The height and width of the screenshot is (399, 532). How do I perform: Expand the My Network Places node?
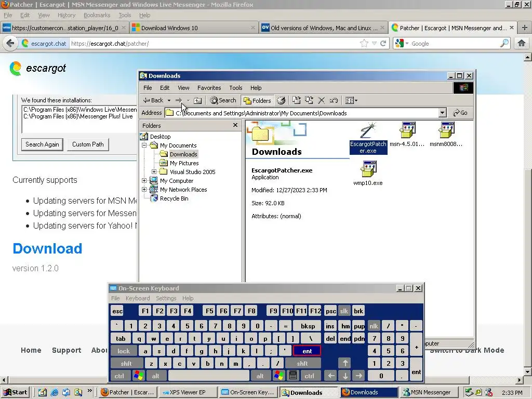pyautogui.click(x=144, y=190)
